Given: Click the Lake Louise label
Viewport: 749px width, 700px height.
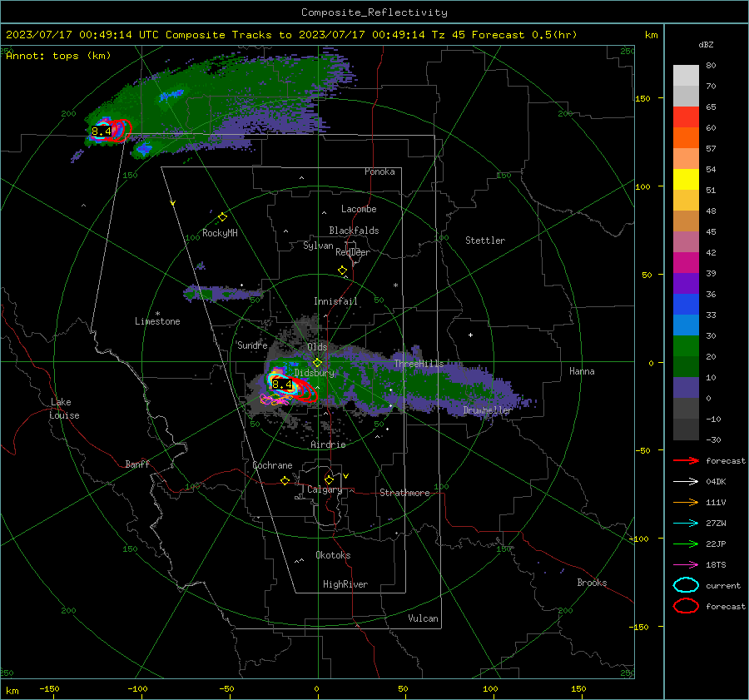Looking at the screenshot, I should click(x=64, y=409).
